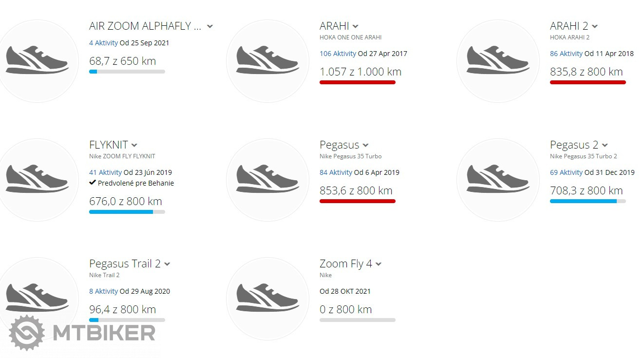Open the 41 Aktivity link for FLYKNIT
This screenshot has height=358, width=644.
(105, 172)
